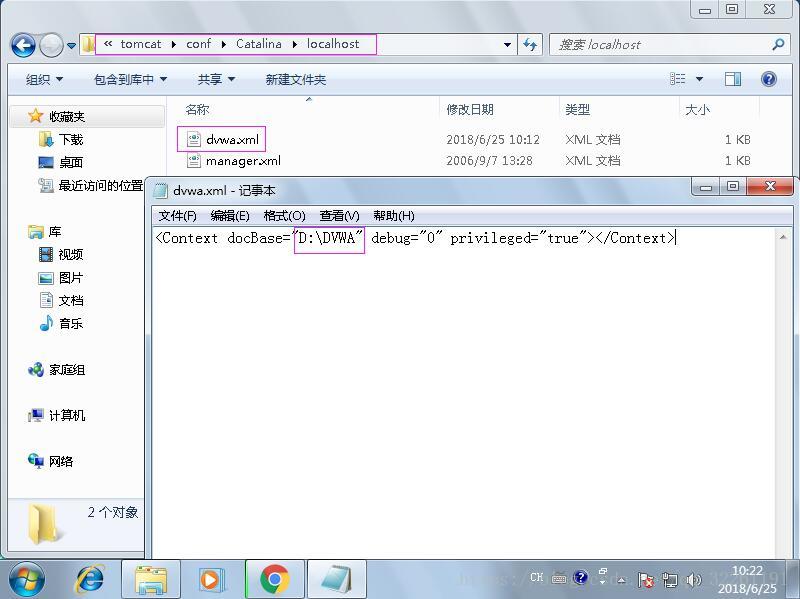
Task: Expand the arrow after Catalina breadcrumb
Action: (x=294, y=45)
